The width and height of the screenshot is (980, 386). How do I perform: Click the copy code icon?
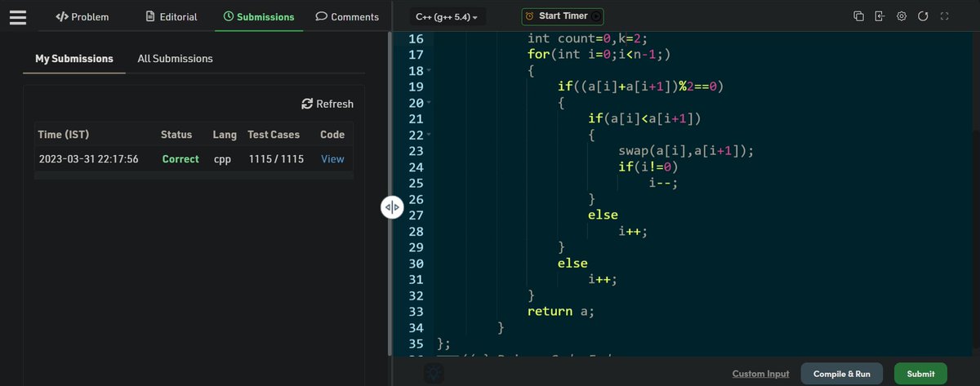pyautogui.click(x=858, y=16)
